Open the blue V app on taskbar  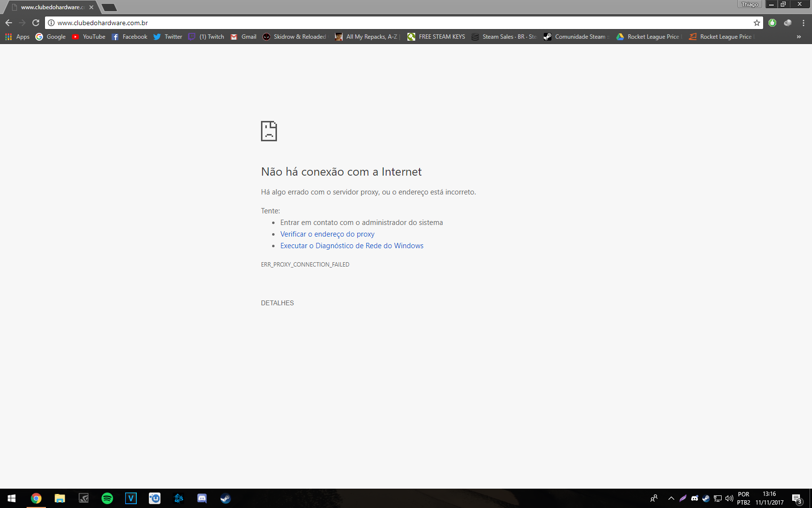point(131,498)
